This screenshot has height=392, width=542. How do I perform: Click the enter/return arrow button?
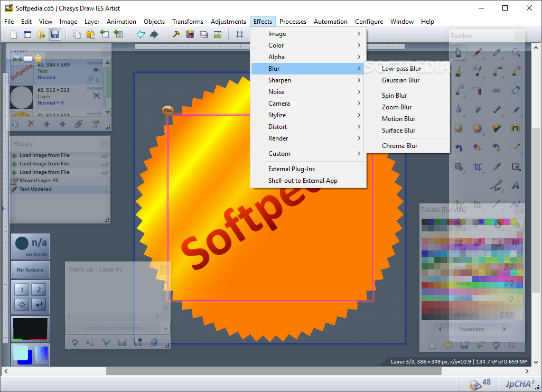39,304
